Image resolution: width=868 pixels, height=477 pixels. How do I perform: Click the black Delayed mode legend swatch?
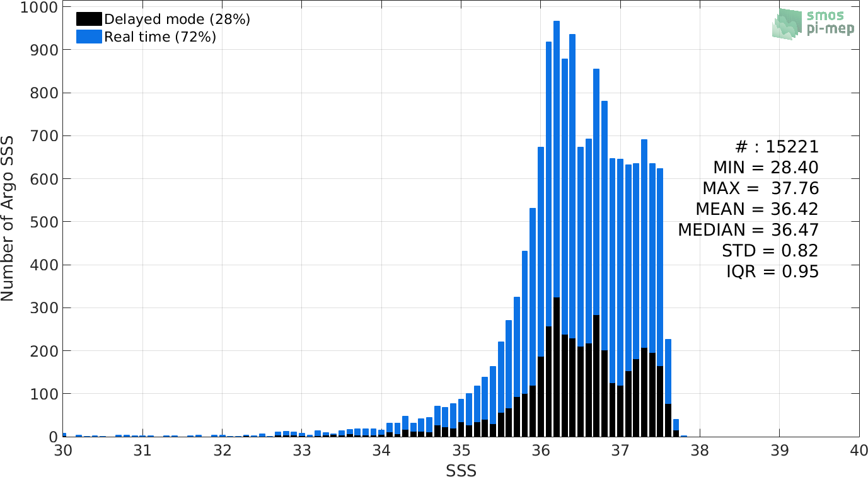pos(88,20)
